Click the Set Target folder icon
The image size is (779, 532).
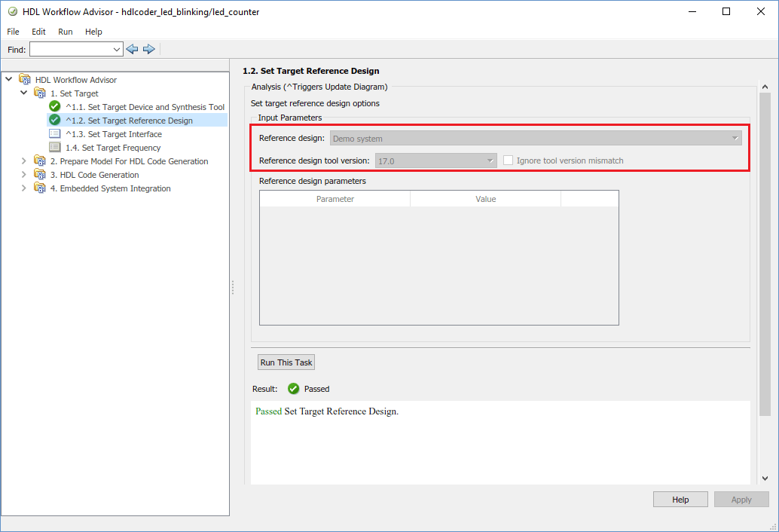pyautogui.click(x=40, y=93)
